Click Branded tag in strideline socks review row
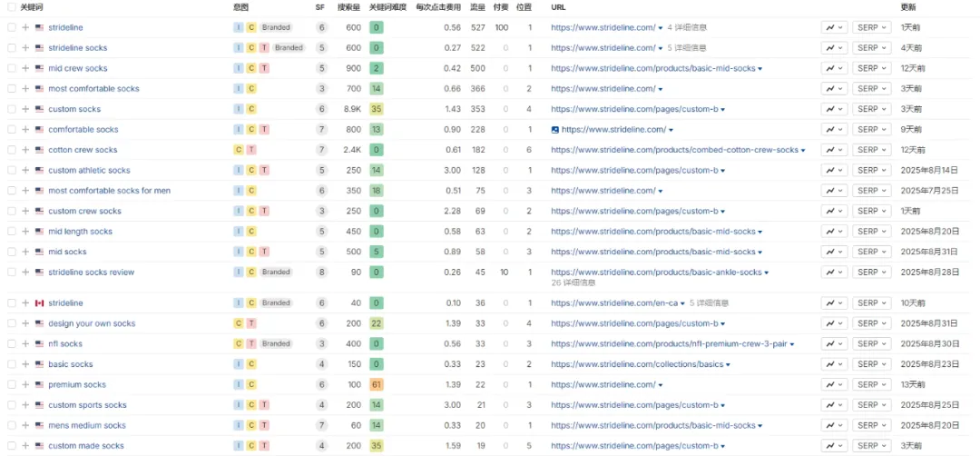Viewport: 980px width, 456px height. pos(276,273)
